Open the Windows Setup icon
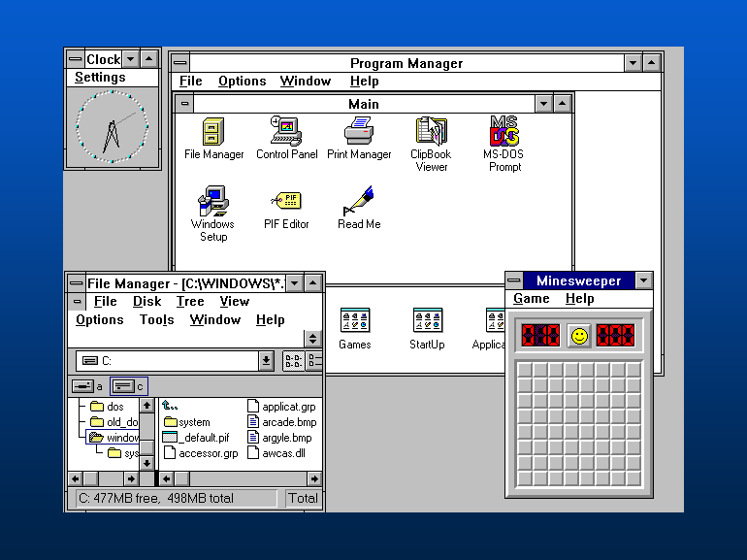This screenshot has height=560, width=747. [213, 214]
